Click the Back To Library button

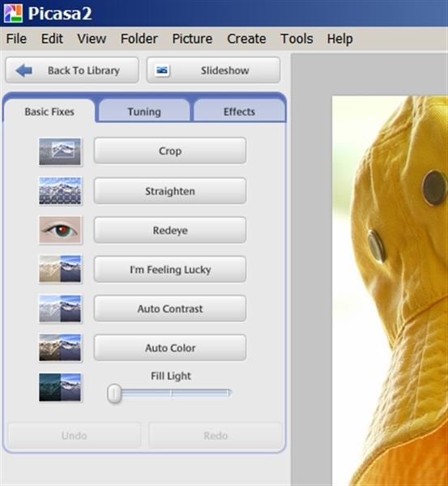click(72, 70)
